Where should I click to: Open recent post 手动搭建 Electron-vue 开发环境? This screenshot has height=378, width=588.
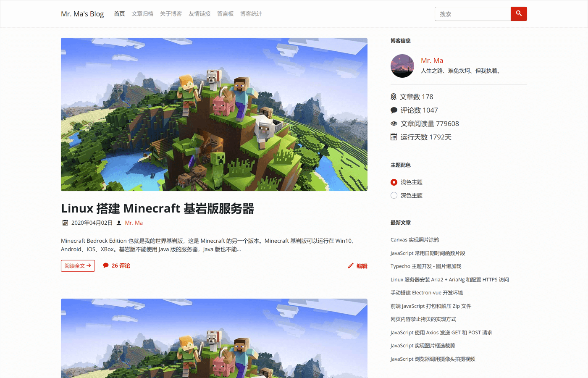[x=427, y=293]
